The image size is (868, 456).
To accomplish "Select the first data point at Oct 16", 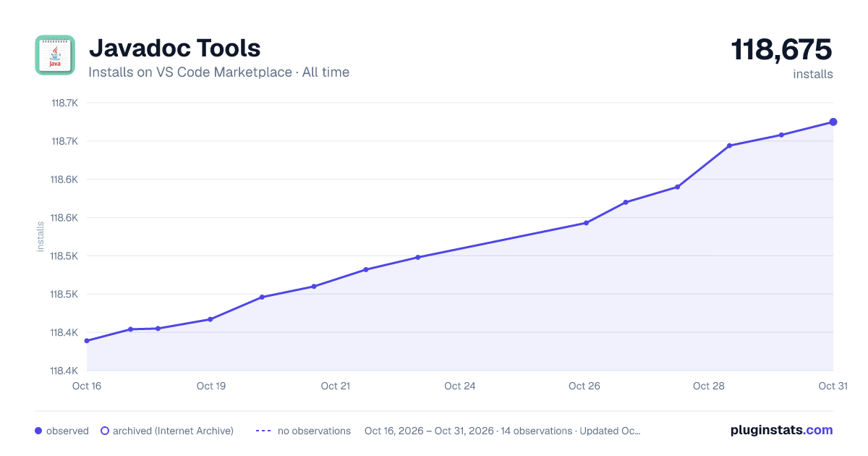I will point(87,341).
